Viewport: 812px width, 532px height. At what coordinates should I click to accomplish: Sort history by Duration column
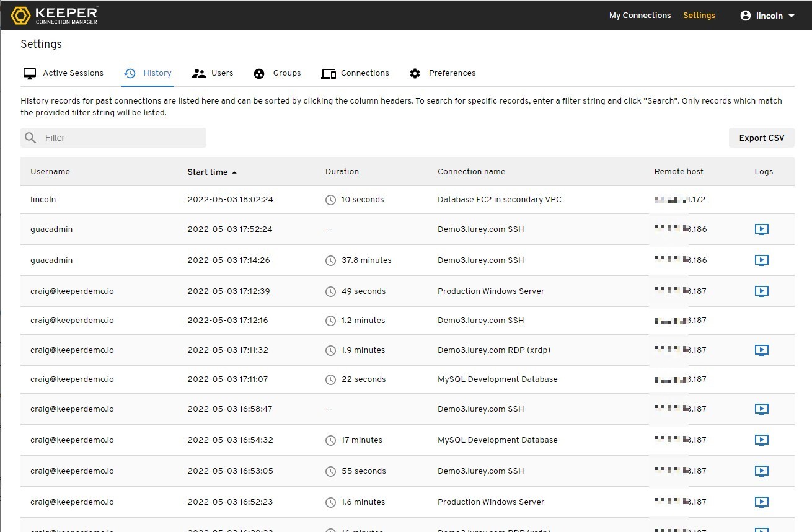342,172
